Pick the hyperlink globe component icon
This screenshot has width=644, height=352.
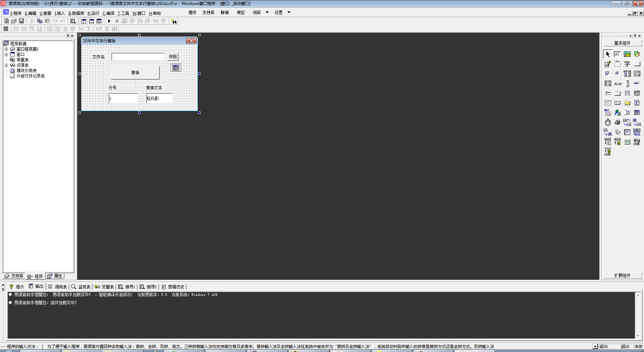click(618, 113)
